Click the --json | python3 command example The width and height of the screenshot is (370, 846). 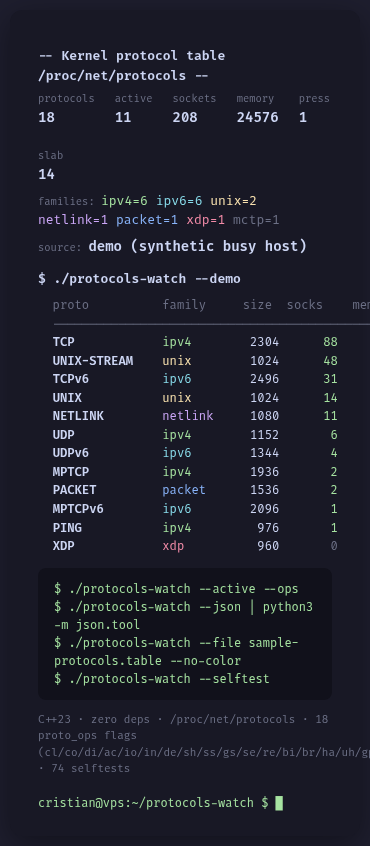pos(183,616)
